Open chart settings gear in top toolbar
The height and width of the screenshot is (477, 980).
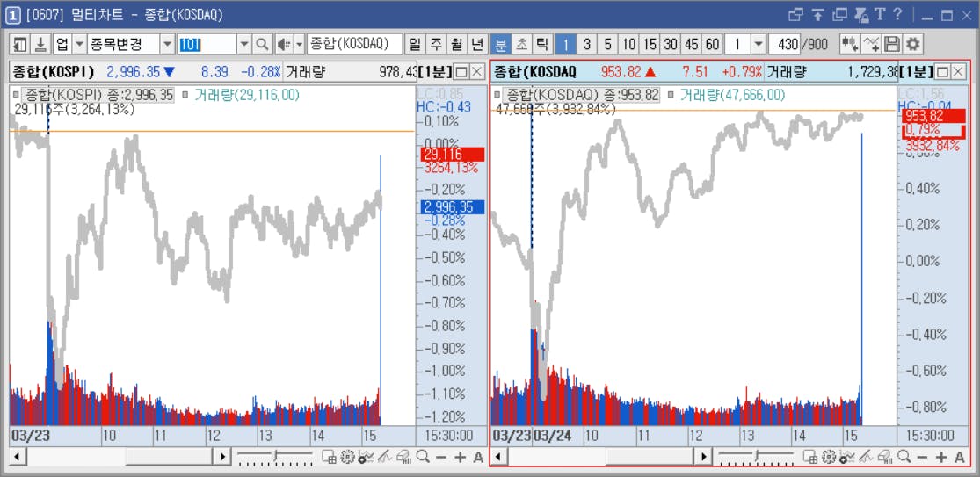913,44
